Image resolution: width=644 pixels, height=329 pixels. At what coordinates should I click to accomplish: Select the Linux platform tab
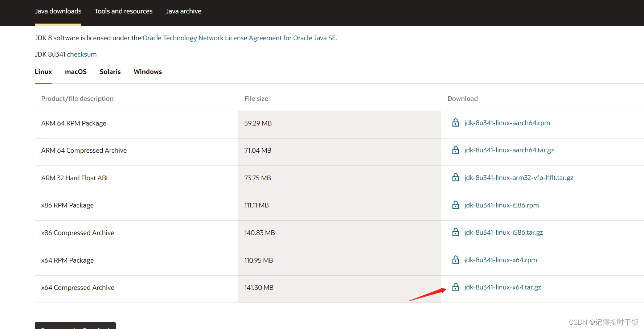pyautogui.click(x=43, y=72)
